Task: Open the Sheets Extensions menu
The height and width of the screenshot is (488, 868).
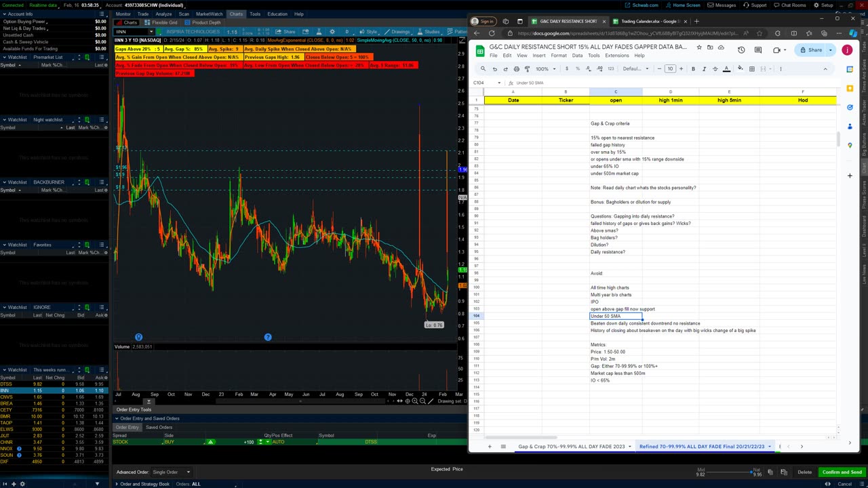Action: pos(616,56)
